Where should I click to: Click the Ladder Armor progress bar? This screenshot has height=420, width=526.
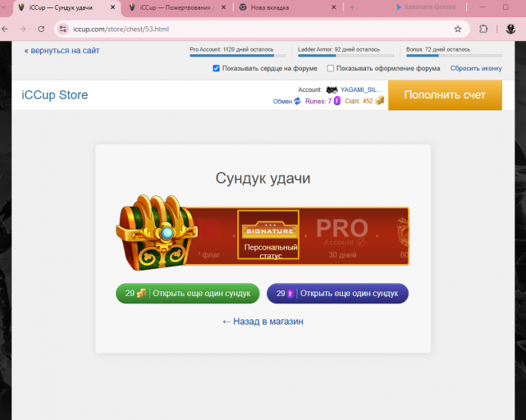pyautogui.click(x=345, y=56)
